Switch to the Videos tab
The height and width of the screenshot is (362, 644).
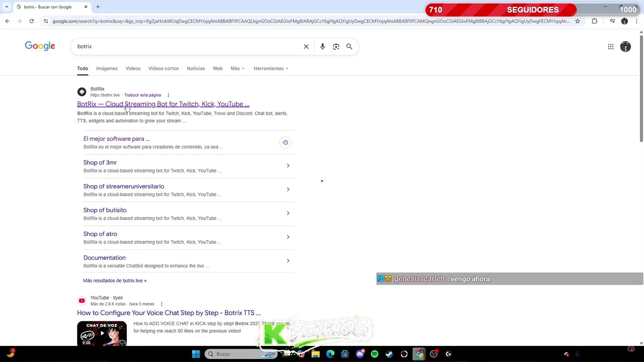pos(133,68)
